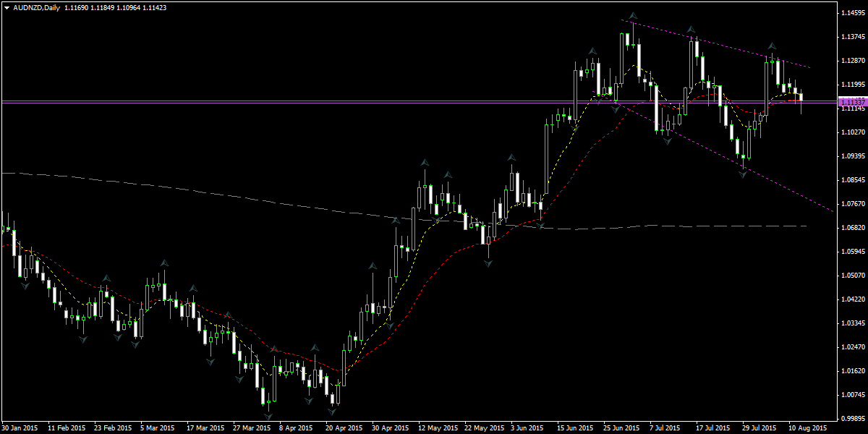Click price scale label 1.12870
Screen dimensions: 868x434
pos(854,61)
